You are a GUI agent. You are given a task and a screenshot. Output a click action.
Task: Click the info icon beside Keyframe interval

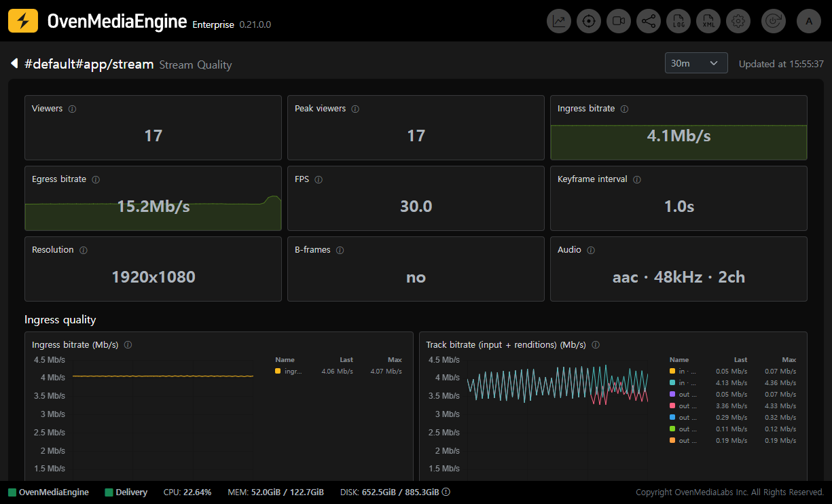[637, 179]
